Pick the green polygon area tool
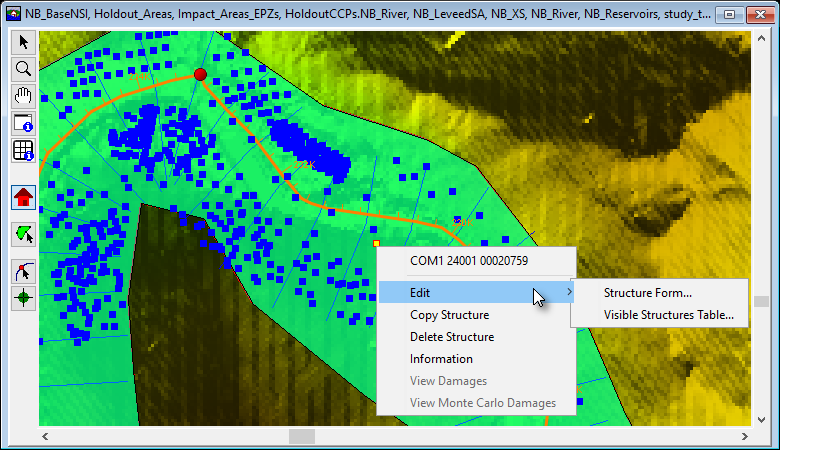The image size is (840, 450). [22, 234]
